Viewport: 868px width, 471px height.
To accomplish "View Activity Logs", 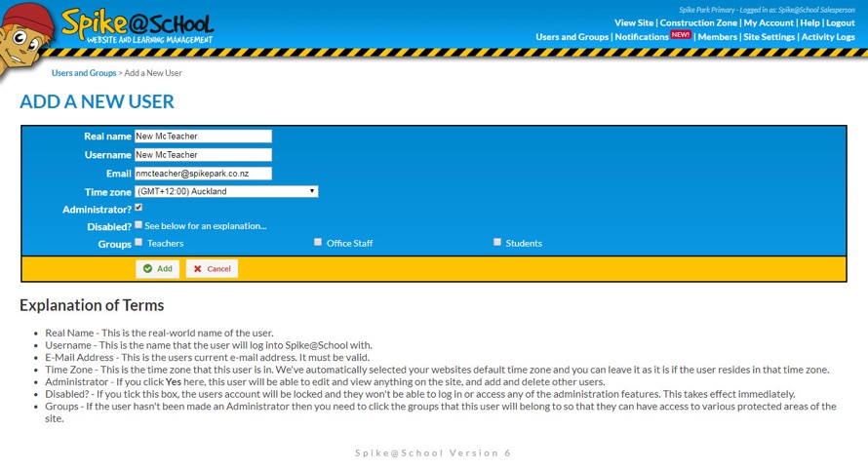I will point(828,36).
